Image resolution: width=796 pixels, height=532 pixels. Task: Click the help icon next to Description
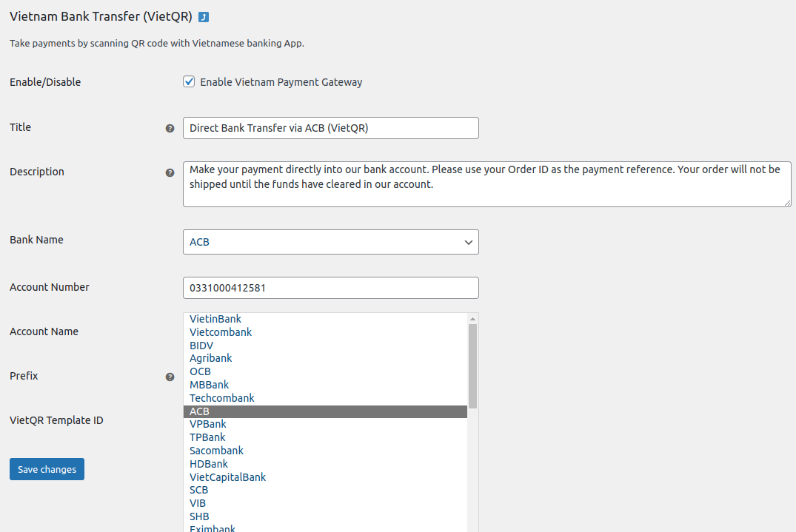(170, 172)
